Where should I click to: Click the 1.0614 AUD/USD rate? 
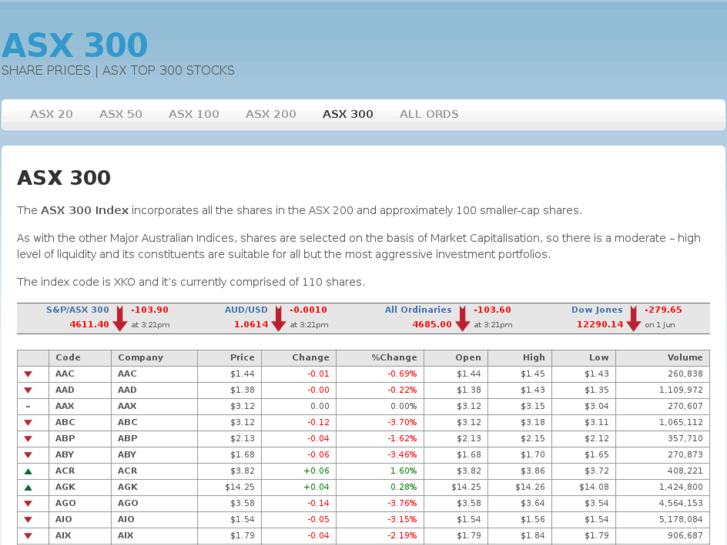pos(251,324)
